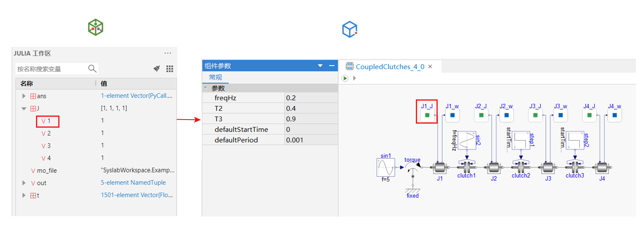
Task: Select the CoupledClutches_4_0 tab
Action: coord(390,67)
